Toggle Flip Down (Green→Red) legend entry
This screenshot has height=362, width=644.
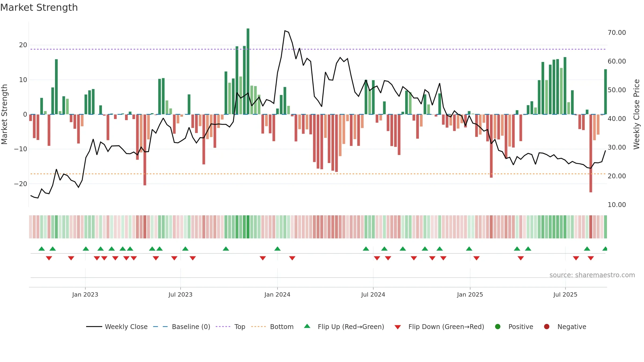[439, 327]
